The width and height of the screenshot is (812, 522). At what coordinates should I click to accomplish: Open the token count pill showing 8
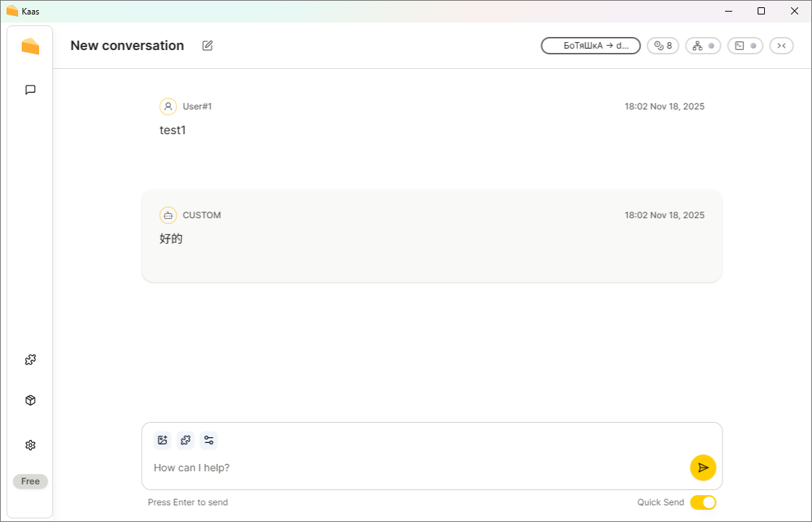(663, 46)
